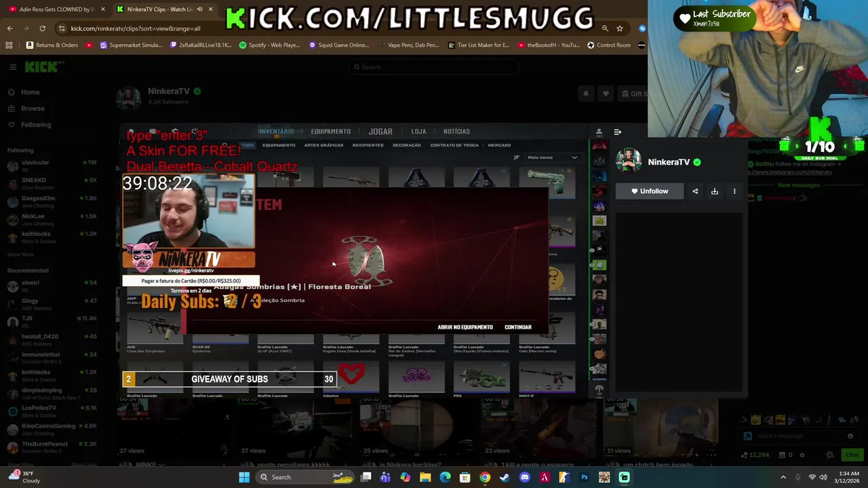This screenshot has width=868, height=488.
Task: Open the address bar zoom magnifier icon
Action: (x=605, y=28)
